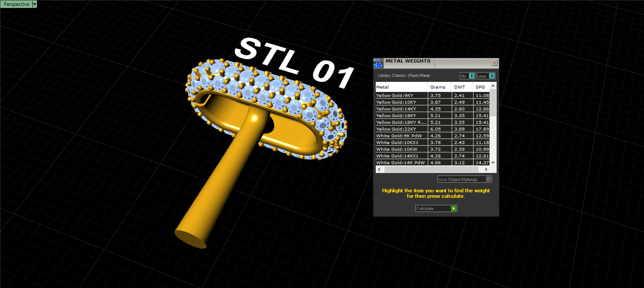The height and width of the screenshot is (288, 644).
Task: Open the Perspective viewport dropdown arrow
Action: point(34,4)
